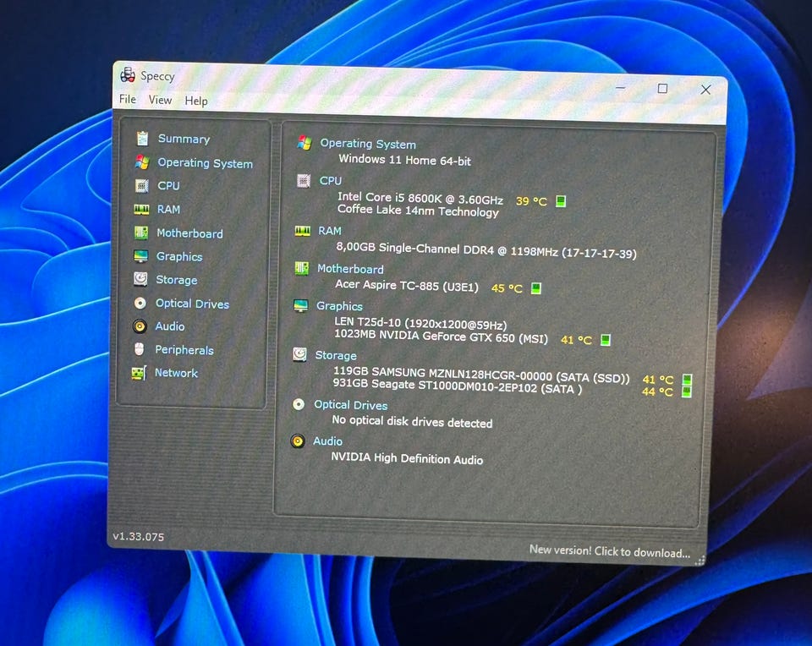Click the Peripherals mouse icon in sidebar

click(140, 349)
